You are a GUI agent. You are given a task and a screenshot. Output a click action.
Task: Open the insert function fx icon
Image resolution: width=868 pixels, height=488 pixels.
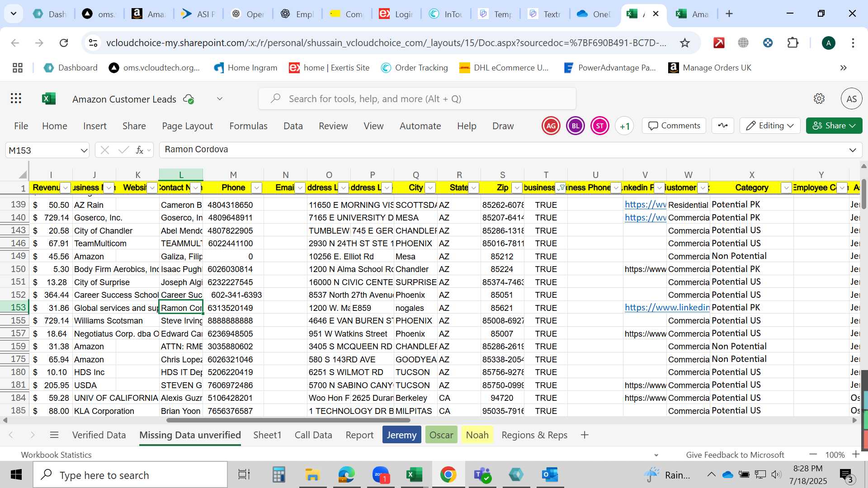[140, 150]
